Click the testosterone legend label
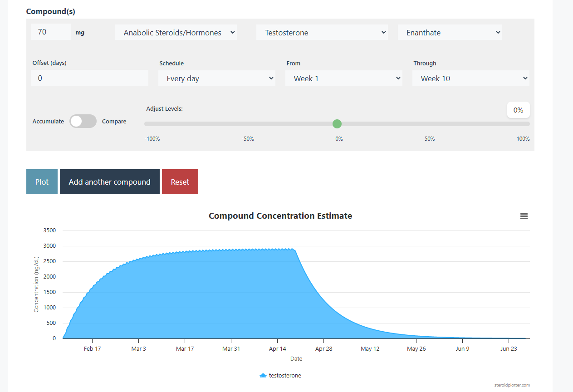 (x=285, y=376)
